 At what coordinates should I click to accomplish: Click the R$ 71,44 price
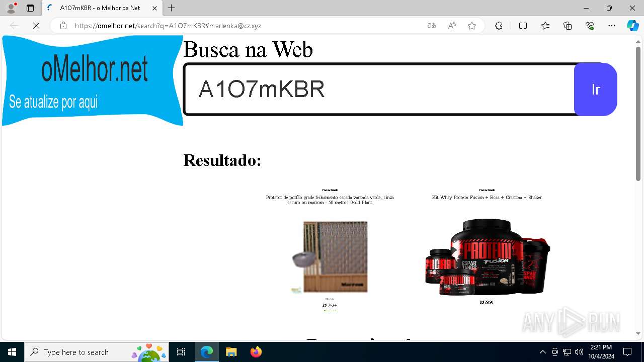point(330,305)
